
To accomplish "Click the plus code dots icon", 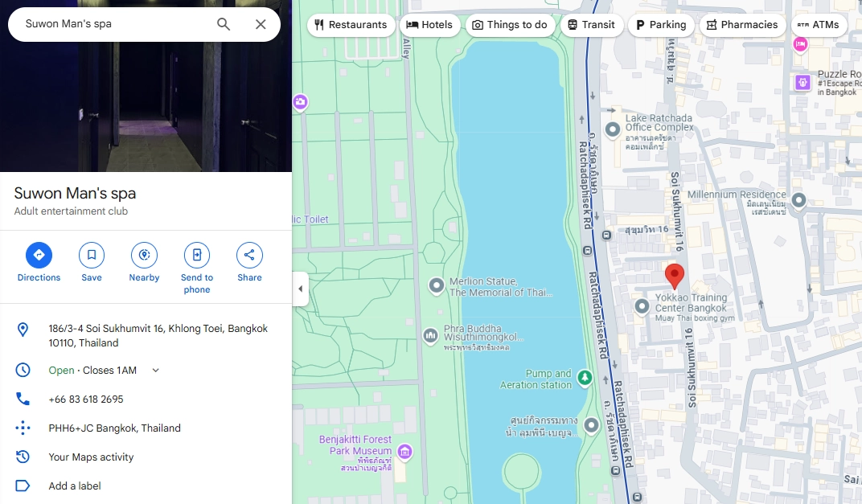I will pos(23,428).
